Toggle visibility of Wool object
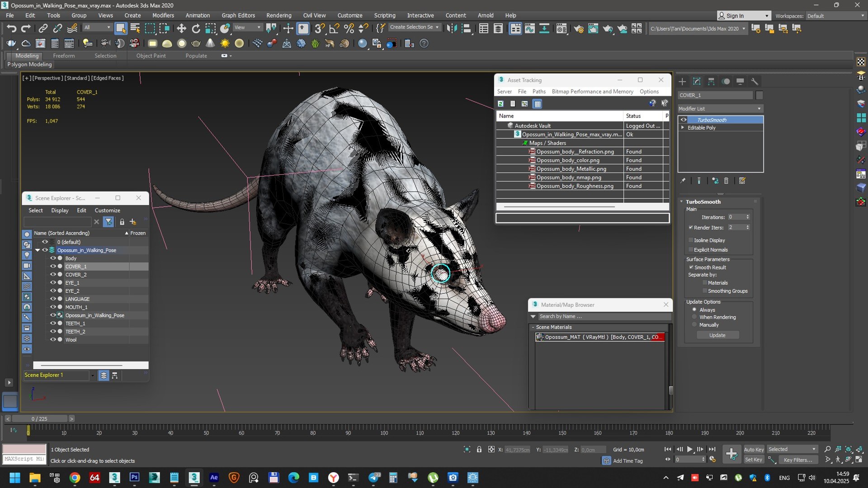This screenshot has width=868, height=488. click(x=53, y=340)
